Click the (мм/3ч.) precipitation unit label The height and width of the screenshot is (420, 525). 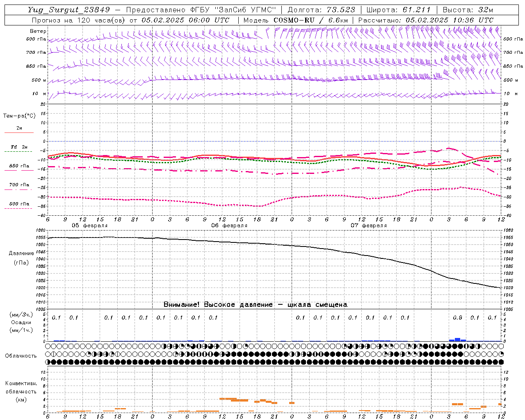21,315
